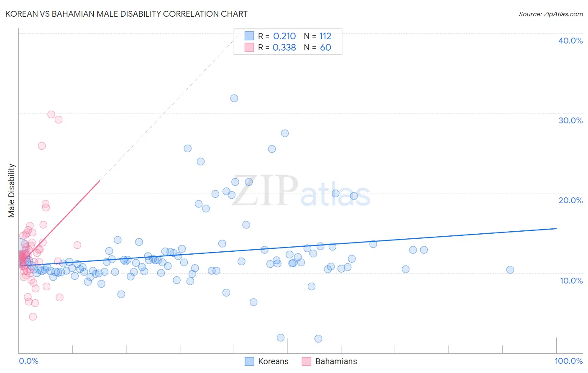Click the Bahamians legend color swatch

[307, 361]
